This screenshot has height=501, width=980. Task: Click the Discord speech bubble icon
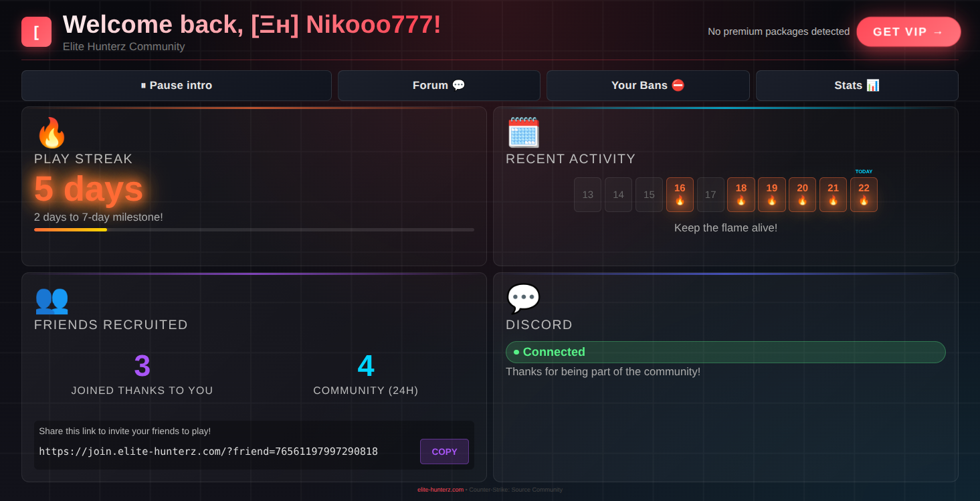(523, 299)
